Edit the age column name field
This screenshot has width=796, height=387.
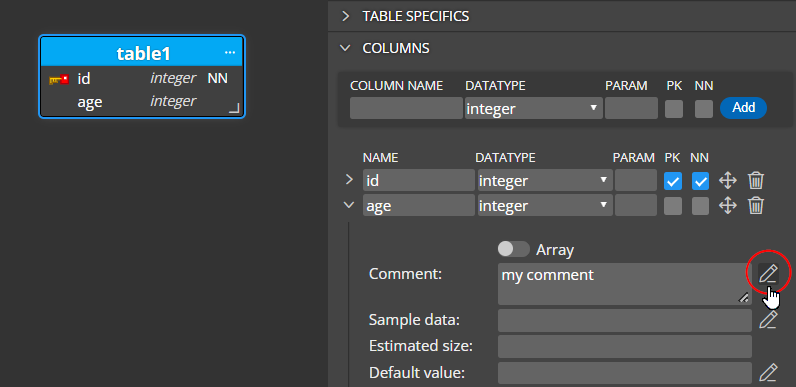(x=419, y=206)
